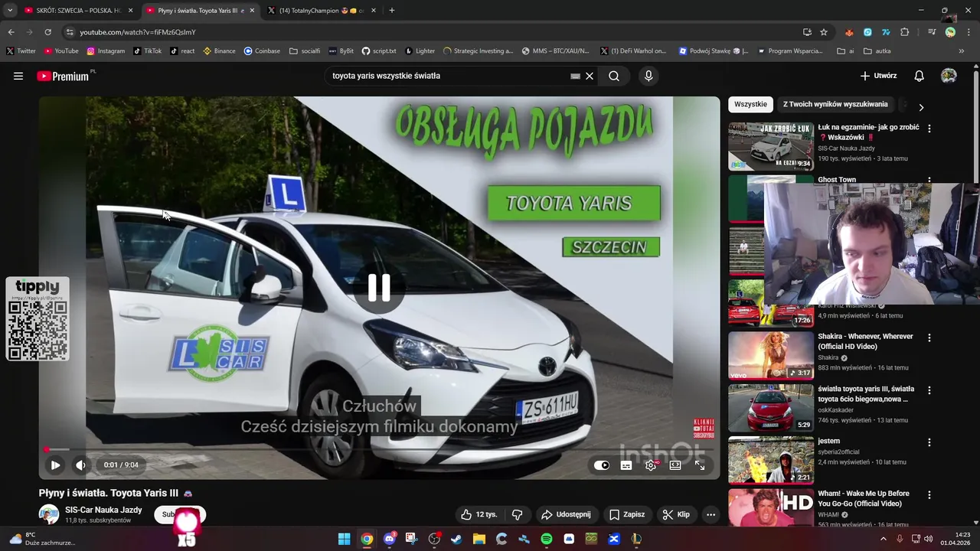Open the YouTube hamburger guide menu
This screenshot has width=980, height=551.
tap(18, 76)
